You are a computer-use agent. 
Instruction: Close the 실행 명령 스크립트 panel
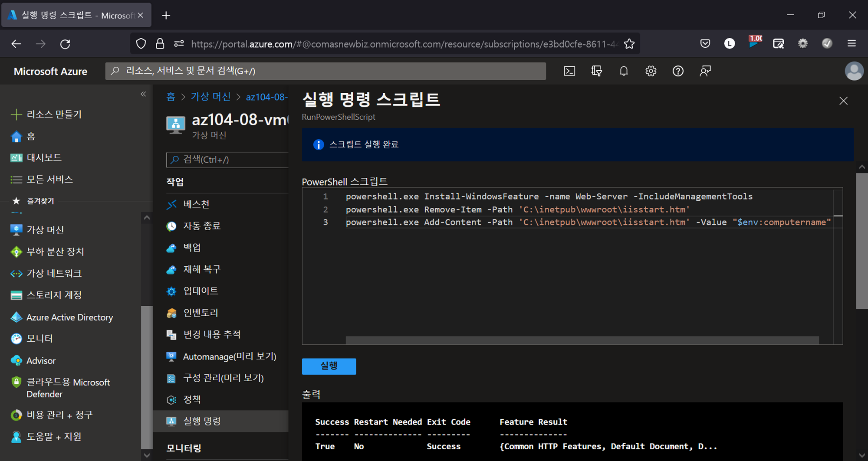pos(843,101)
